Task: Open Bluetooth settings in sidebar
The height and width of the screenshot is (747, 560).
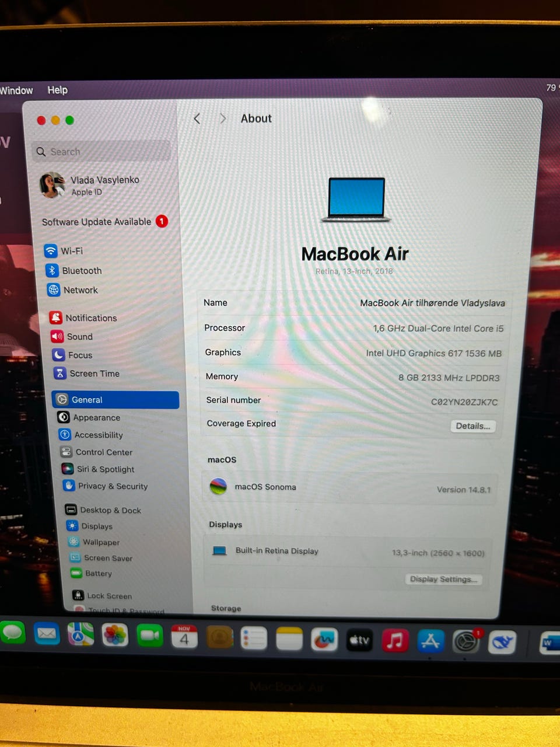Action: point(74,271)
